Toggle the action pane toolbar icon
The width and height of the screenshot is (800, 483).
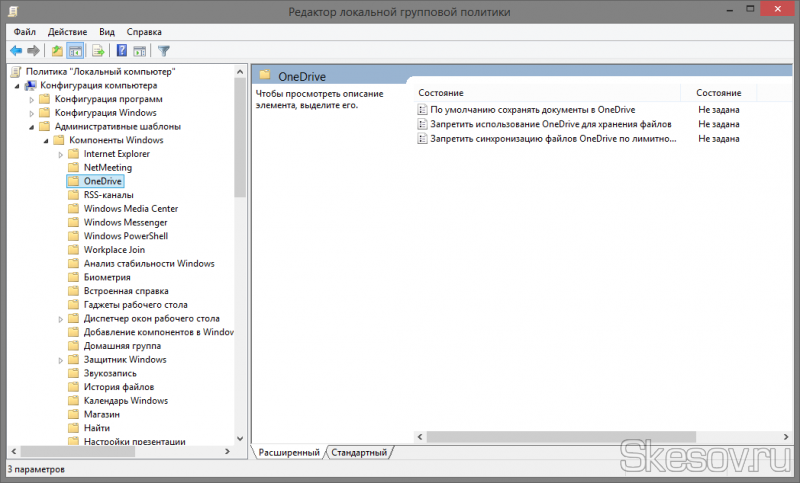point(140,50)
